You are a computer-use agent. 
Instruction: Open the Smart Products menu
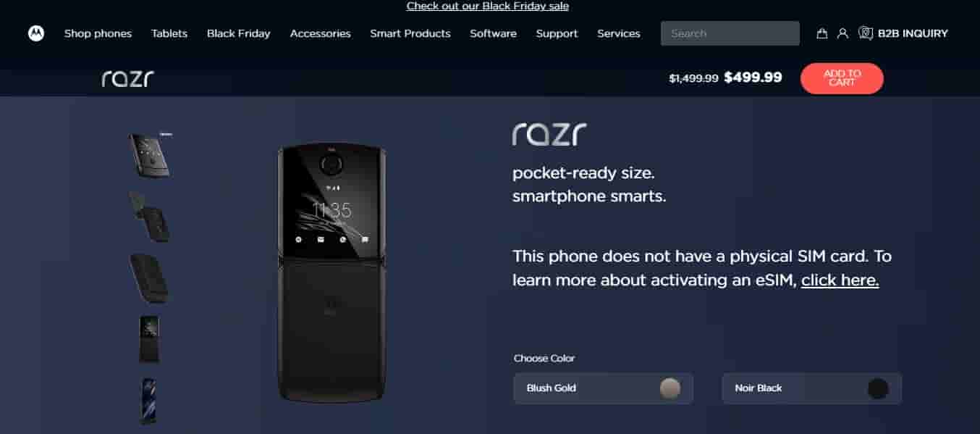pos(410,33)
